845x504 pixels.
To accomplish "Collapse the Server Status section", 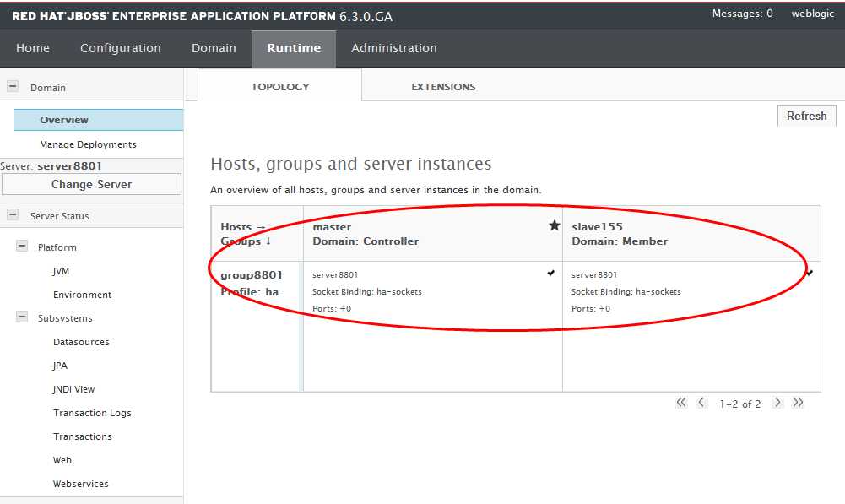I will [13, 214].
